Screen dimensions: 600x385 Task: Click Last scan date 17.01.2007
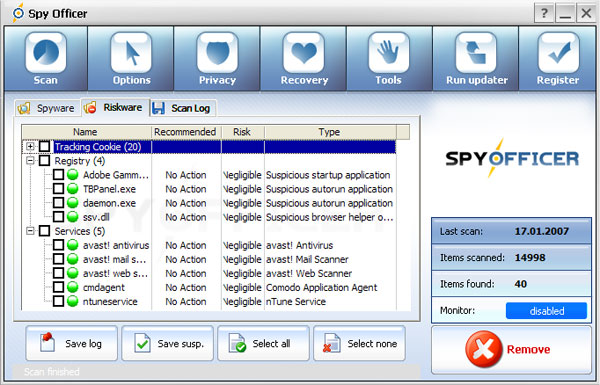[x=541, y=231]
